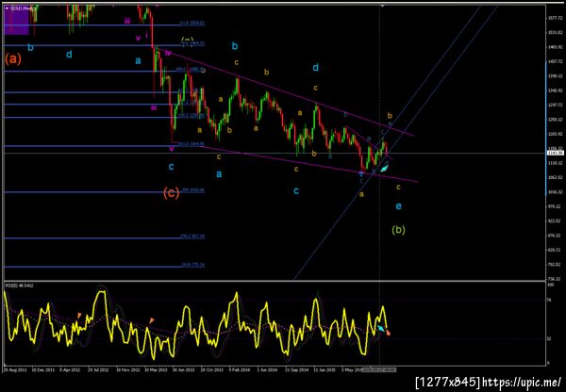Screen dimensions: 566x392
Task: Select the cyan arrow on the price chart
Action: pyautogui.click(x=385, y=167)
